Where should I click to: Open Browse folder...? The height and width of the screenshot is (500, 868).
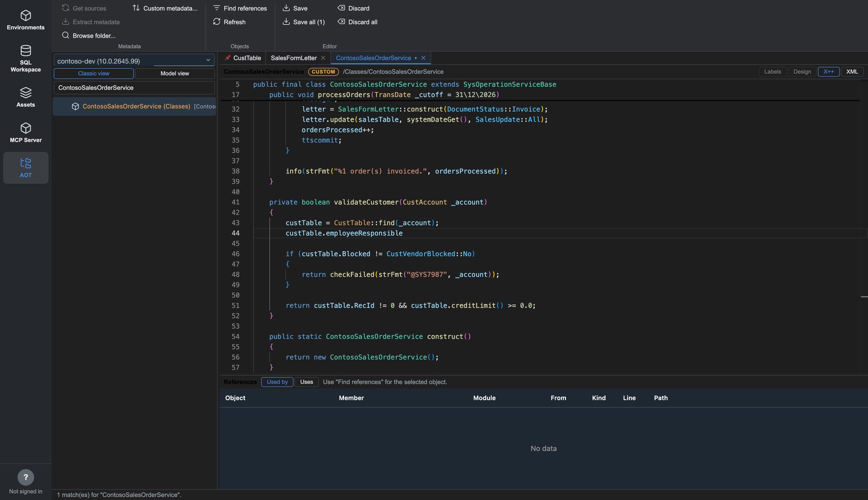tap(89, 35)
